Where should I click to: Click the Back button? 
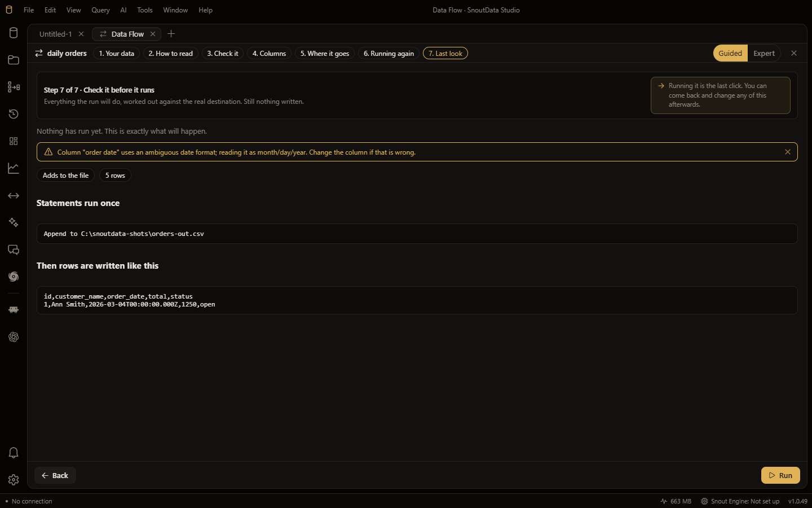pos(55,475)
